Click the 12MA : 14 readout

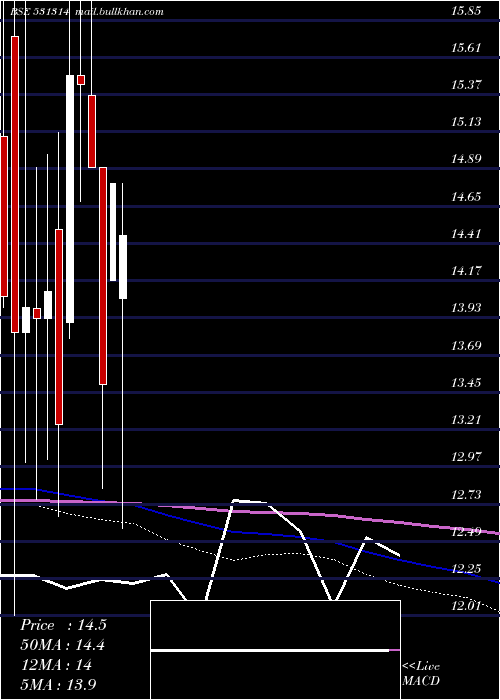click(56, 665)
